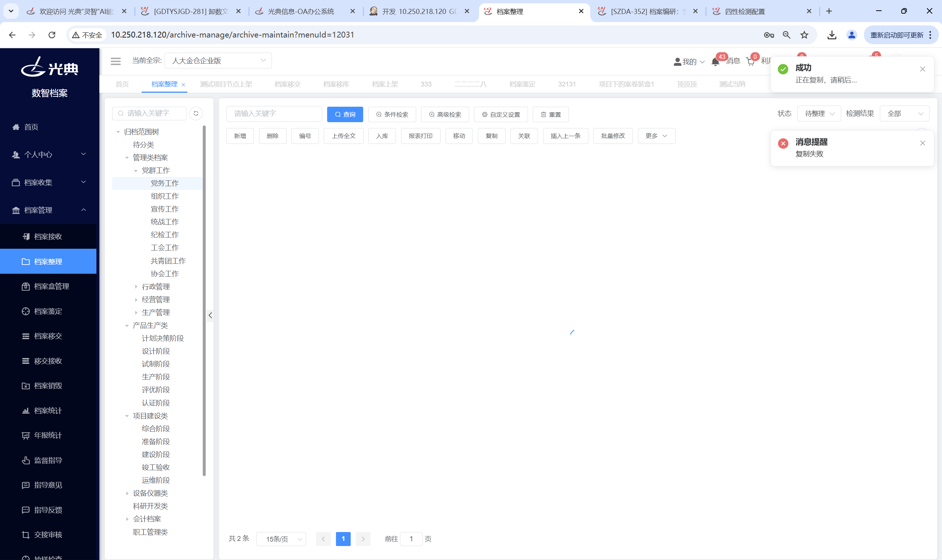Select 组织工作 tree item
The width and height of the screenshot is (942, 560).
coord(164,196)
